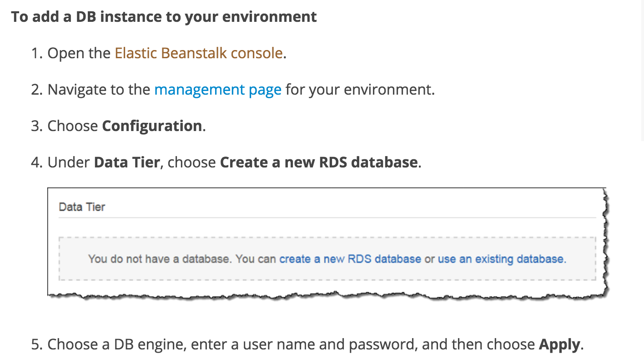Click the bold word Configuration in step 3
This screenshot has height=364, width=644.
152,126
